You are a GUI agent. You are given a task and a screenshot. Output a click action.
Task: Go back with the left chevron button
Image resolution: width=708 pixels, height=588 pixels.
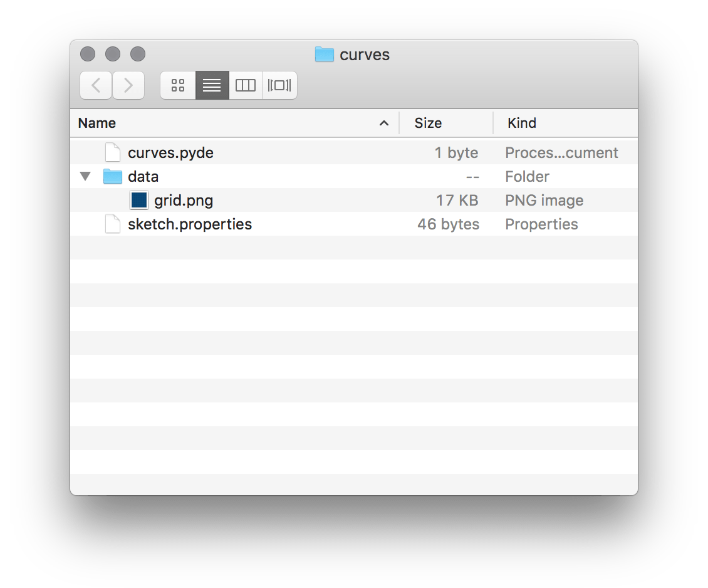96,85
